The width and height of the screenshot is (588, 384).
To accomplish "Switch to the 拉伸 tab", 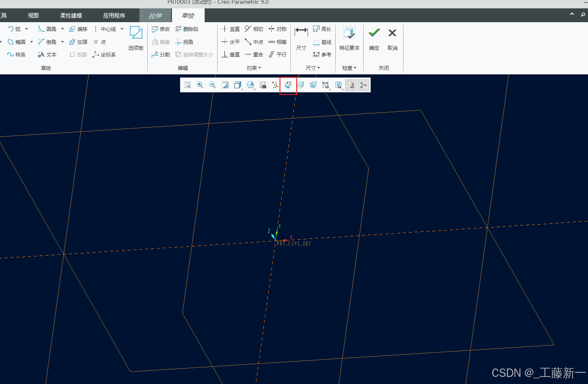I will pos(155,15).
